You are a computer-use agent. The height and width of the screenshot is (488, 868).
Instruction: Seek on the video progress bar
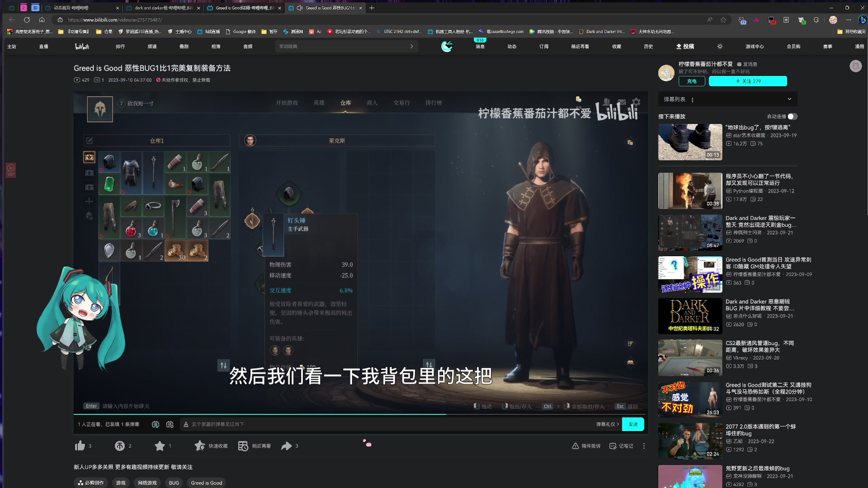361,414
